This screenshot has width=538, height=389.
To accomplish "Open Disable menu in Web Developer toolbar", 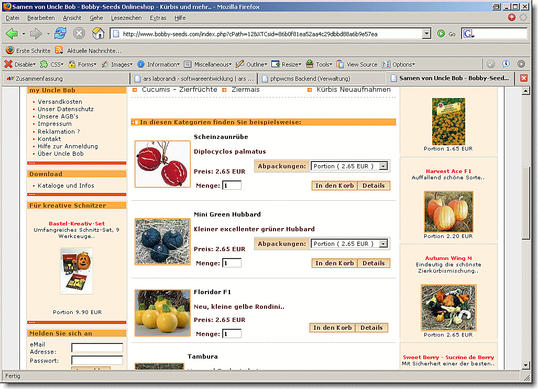I will (20, 64).
